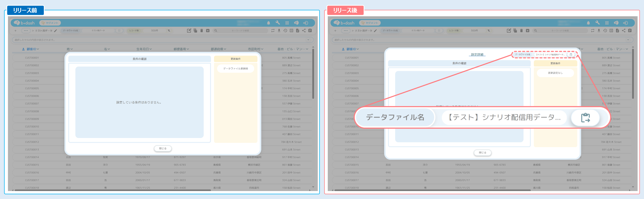The width and height of the screenshot is (644, 199).
Task: Select the セグメント tab in the リリース前 header
Action: click(x=50, y=23)
